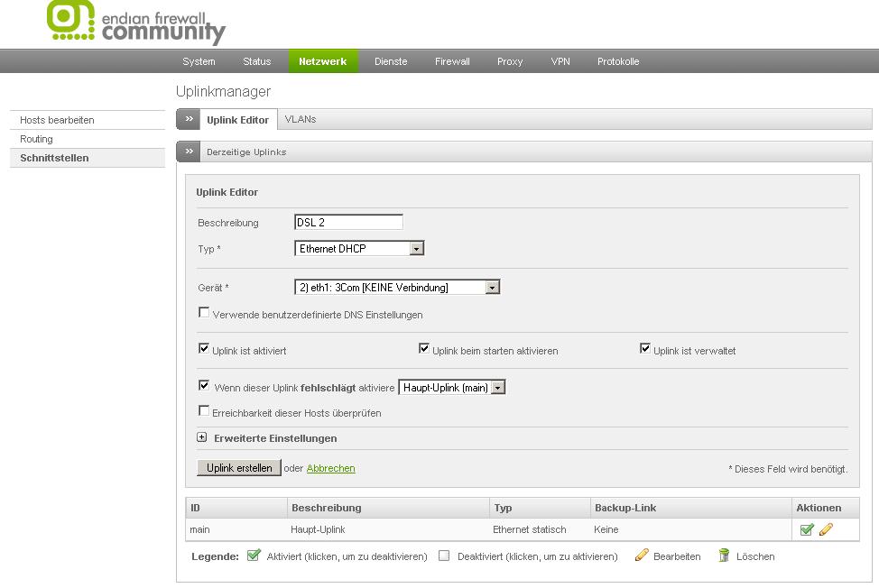Click the green activated icon for main uplink
This screenshot has height=588, width=879.
coord(807,529)
